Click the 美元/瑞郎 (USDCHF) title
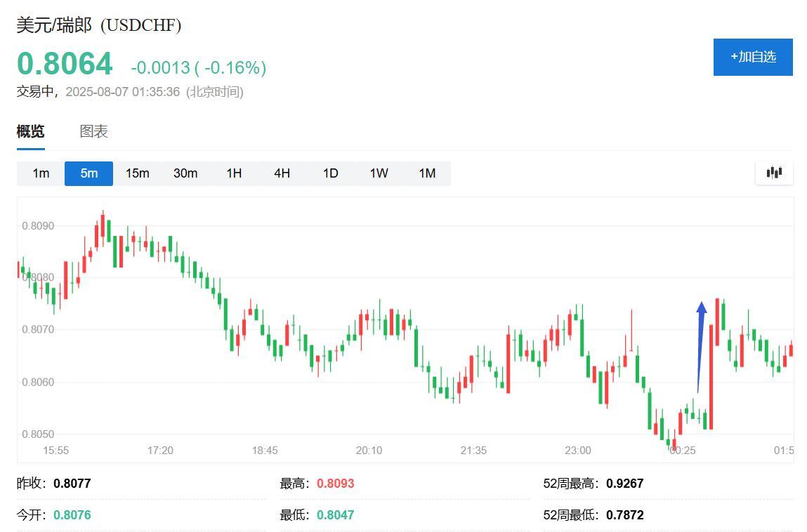Image resolution: width=807 pixels, height=532 pixels. click(x=99, y=25)
